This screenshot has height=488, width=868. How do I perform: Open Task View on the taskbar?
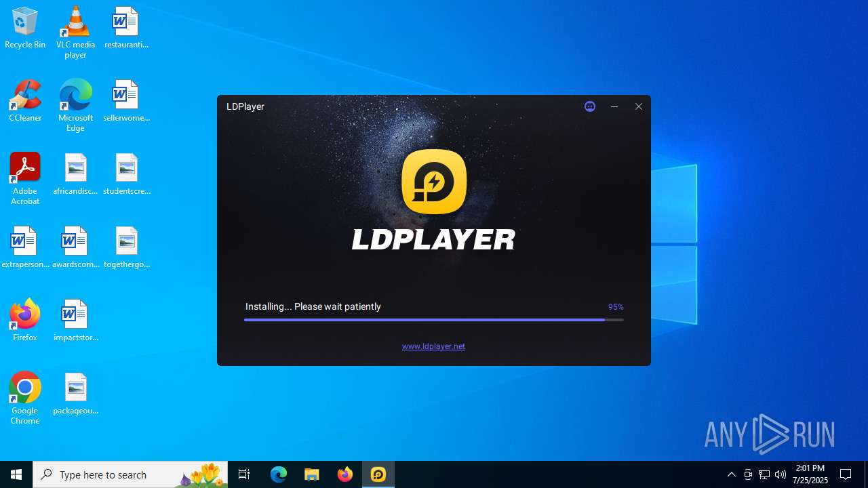point(244,474)
